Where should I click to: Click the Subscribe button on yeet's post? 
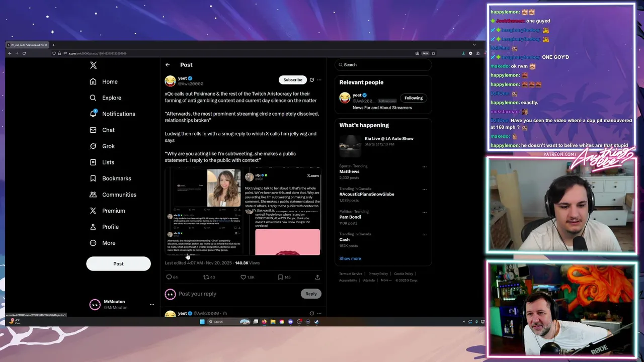(x=293, y=79)
